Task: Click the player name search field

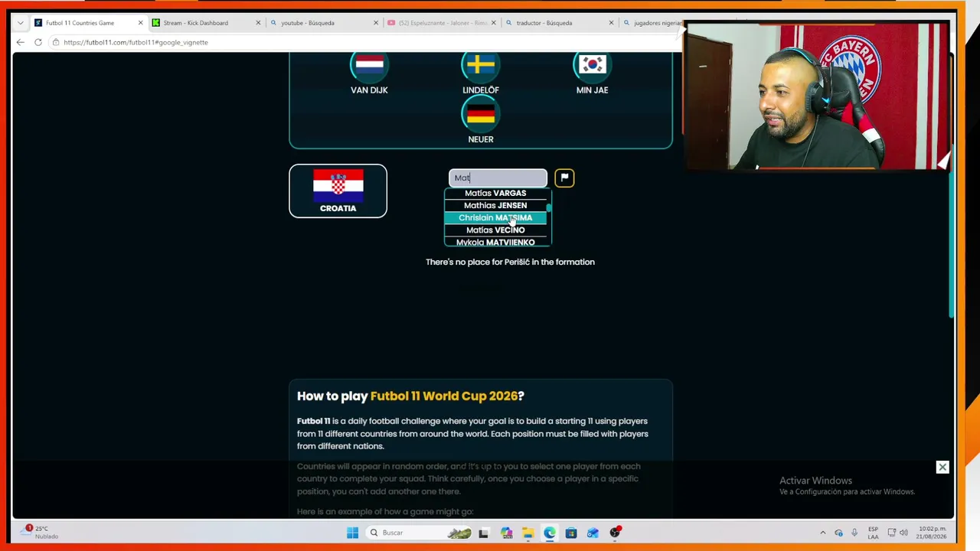Action: coord(498,178)
